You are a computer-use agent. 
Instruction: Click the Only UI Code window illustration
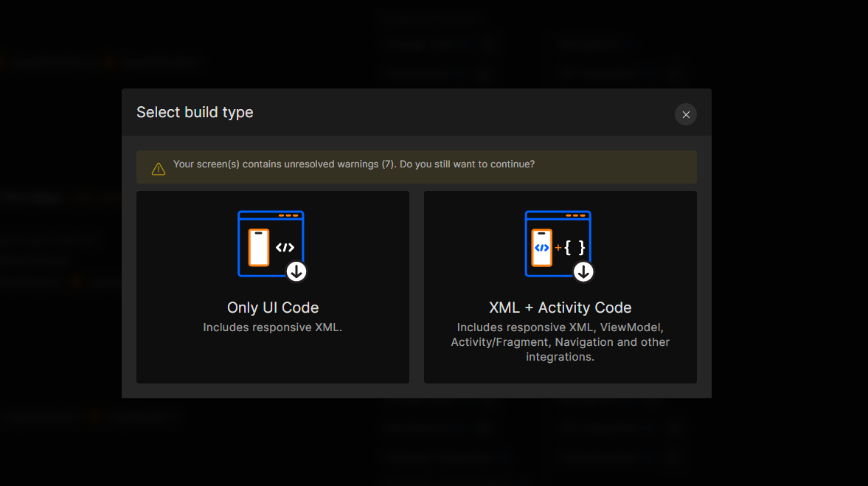[x=271, y=244]
